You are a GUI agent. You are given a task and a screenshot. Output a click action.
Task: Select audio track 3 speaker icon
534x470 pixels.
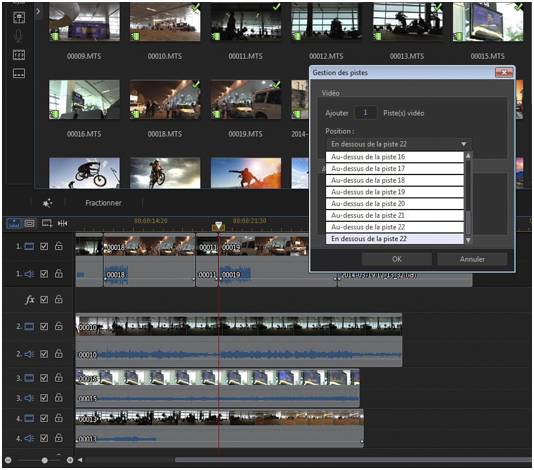29,398
